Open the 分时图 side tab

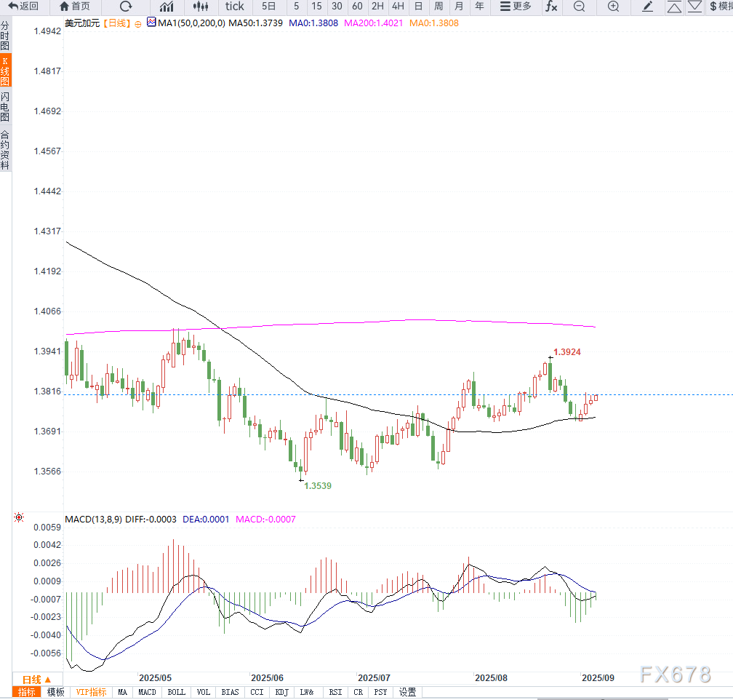(x=5, y=35)
